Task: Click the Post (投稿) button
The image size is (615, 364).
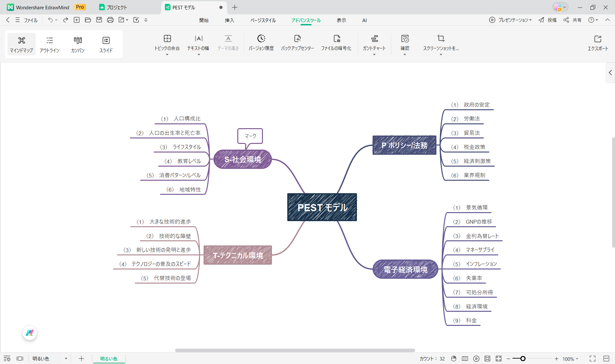Action: point(548,20)
